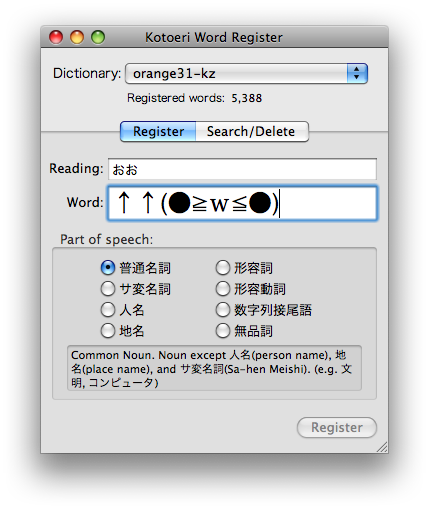This screenshot has height=509, width=429.
Task: Select the 地名 radio button
Action: (x=108, y=331)
